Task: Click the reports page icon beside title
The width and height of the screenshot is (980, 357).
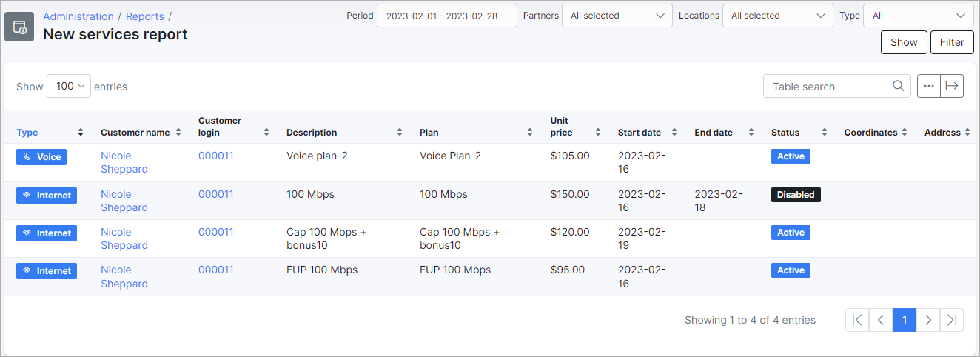Action: (19, 27)
